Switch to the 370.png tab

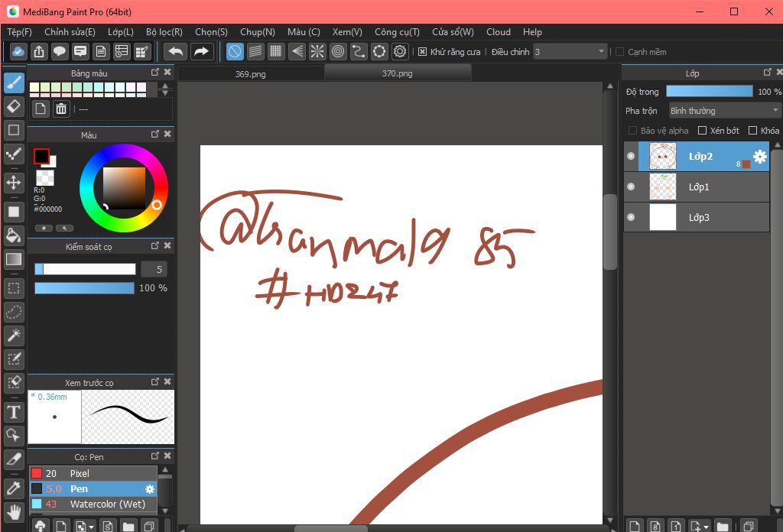pyautogui.click(x=398, y=73)
